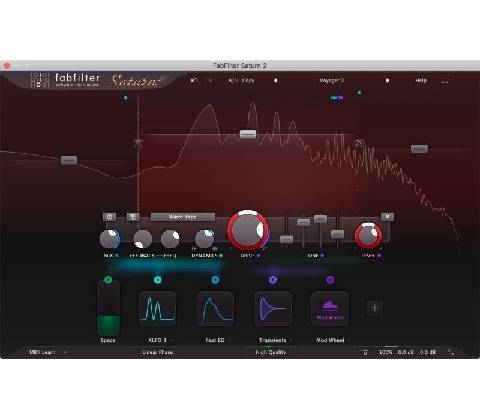Click the Feedback knob
The height and width of the screenshot is (420, 480).
(143, 239)
